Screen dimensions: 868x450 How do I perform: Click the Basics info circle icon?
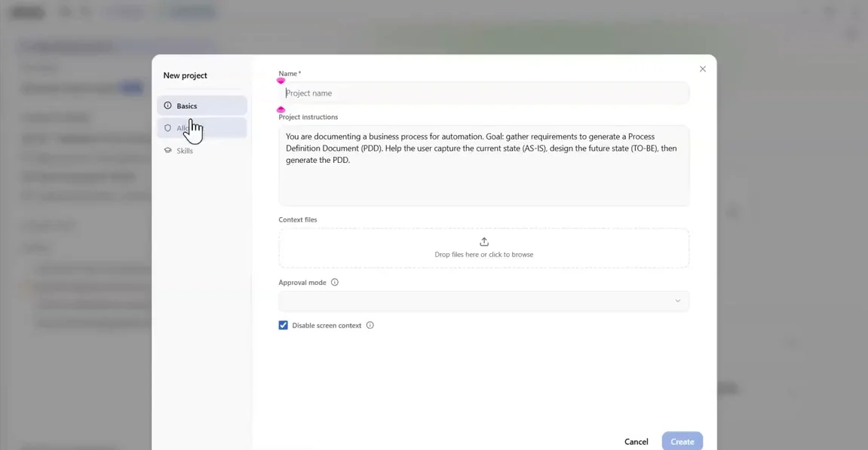coord(167,106)
